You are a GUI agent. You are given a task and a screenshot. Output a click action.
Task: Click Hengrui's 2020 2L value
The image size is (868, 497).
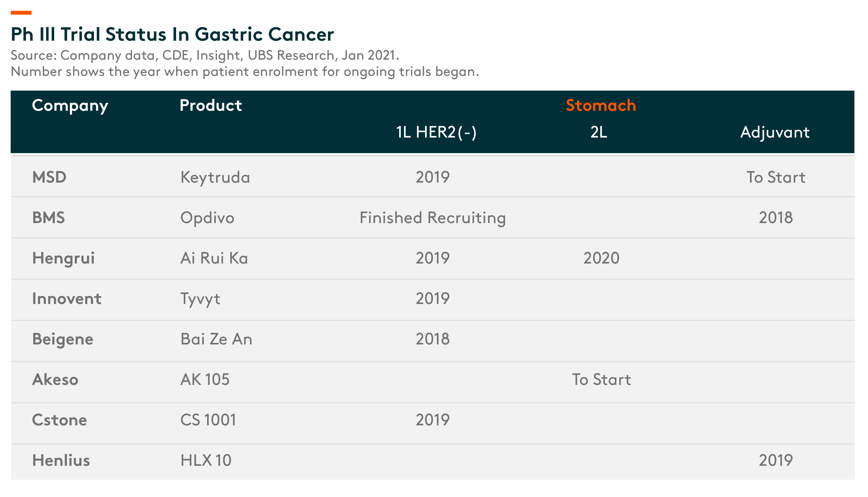pyautogui.click(x=601, y=258)
